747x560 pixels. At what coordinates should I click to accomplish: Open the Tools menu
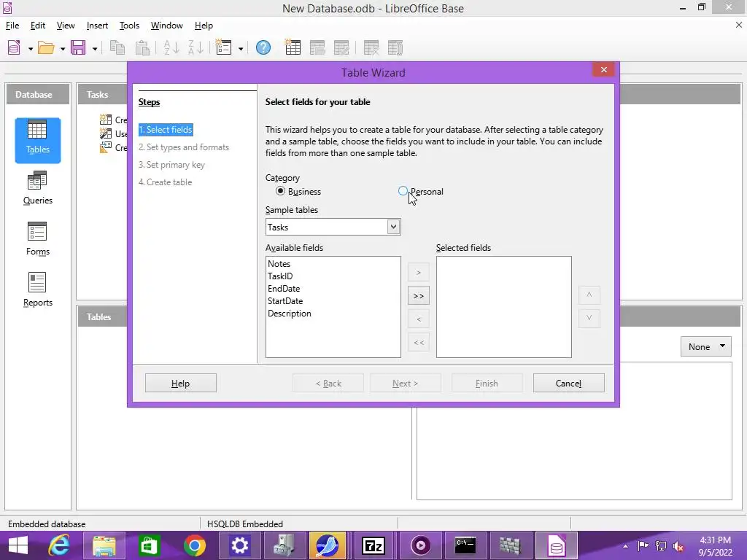click(x=129, y=26)
